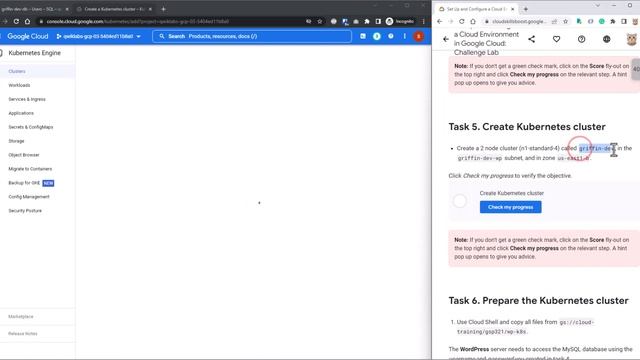Click the Task 5 Create Kubernetes cluster heading
The width and height of the screenshot is (640, 360).
pyautogui.click(x=527, y=127)
